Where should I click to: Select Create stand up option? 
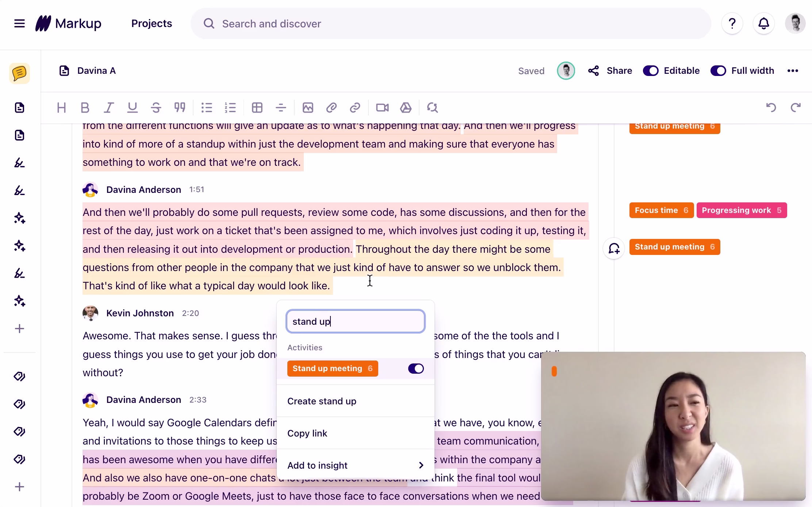[x=322, y=401]
